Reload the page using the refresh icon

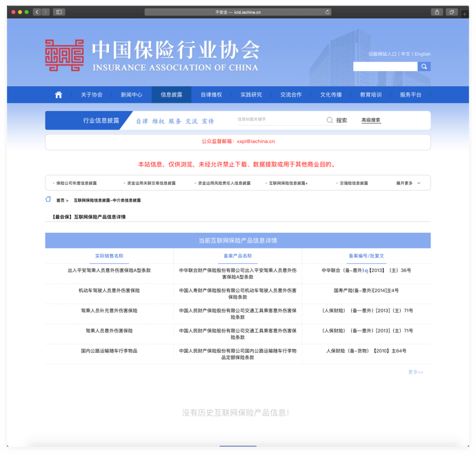pyautogui.click(x=327, y=12)
